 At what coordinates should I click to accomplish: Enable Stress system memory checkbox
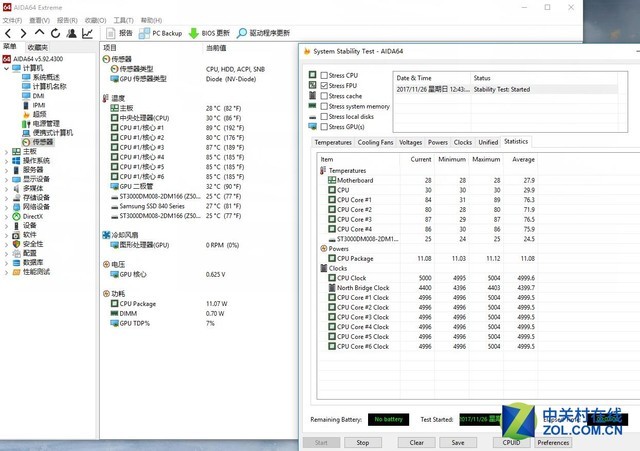[x=324, y=106]
